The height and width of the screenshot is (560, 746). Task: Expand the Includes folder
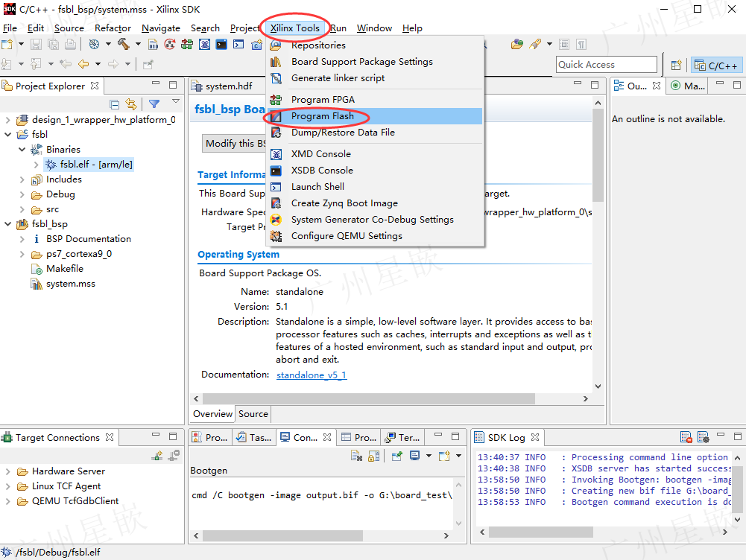coord(22,179)
